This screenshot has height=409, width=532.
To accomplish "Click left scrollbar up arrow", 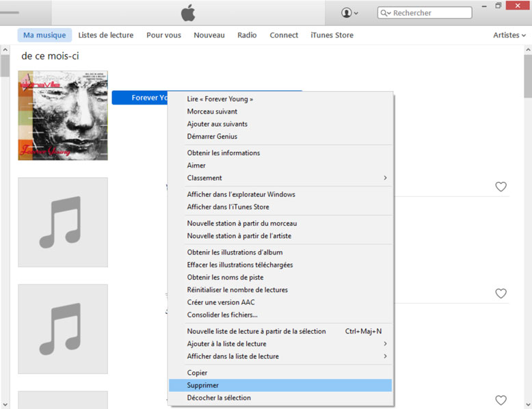I will coord(5,50).
